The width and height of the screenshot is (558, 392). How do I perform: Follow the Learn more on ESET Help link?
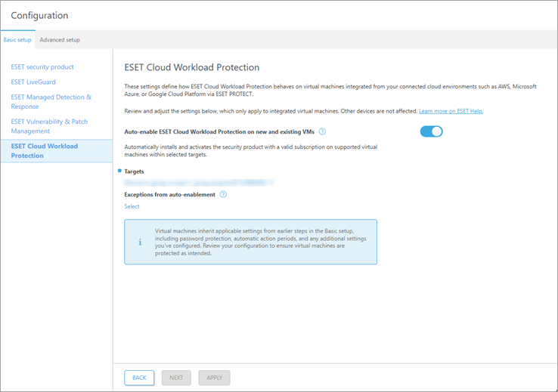tap(451, 111)
